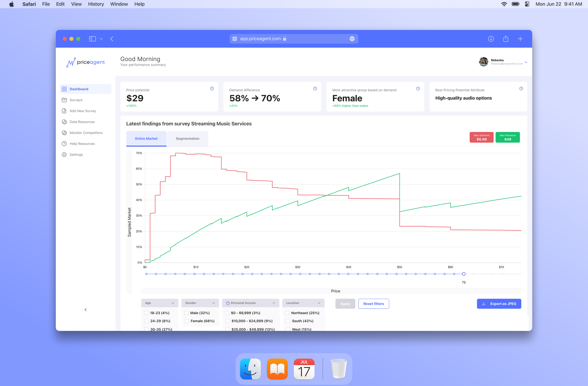Click the Settings gear icon in sidebar
The width and height of the screenshot is (588, 386).
(x=64, y=154)
